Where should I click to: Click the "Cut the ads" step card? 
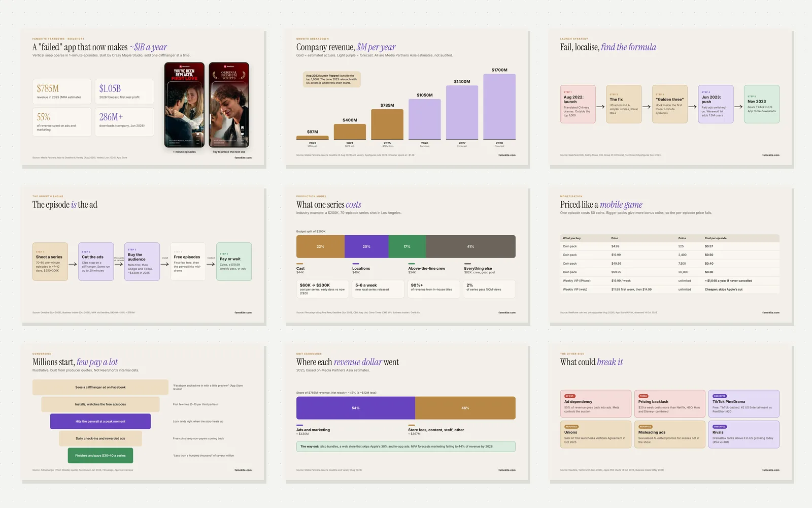[96, 262]
